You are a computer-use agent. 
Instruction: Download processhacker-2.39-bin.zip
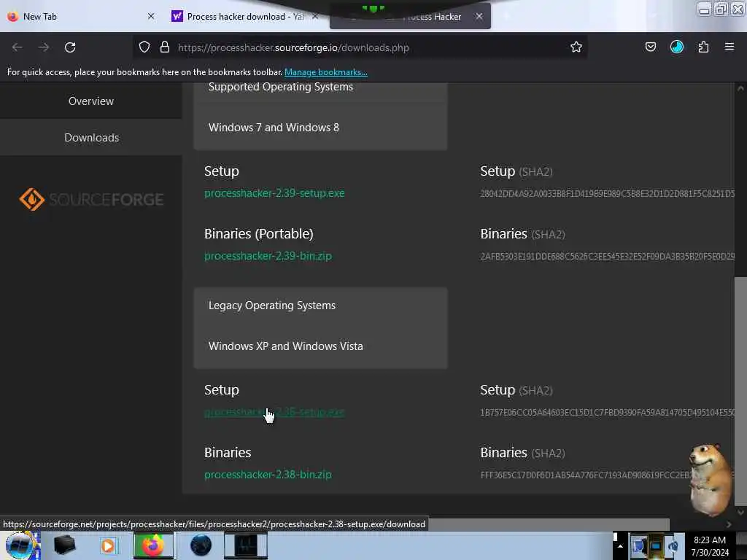268,256
